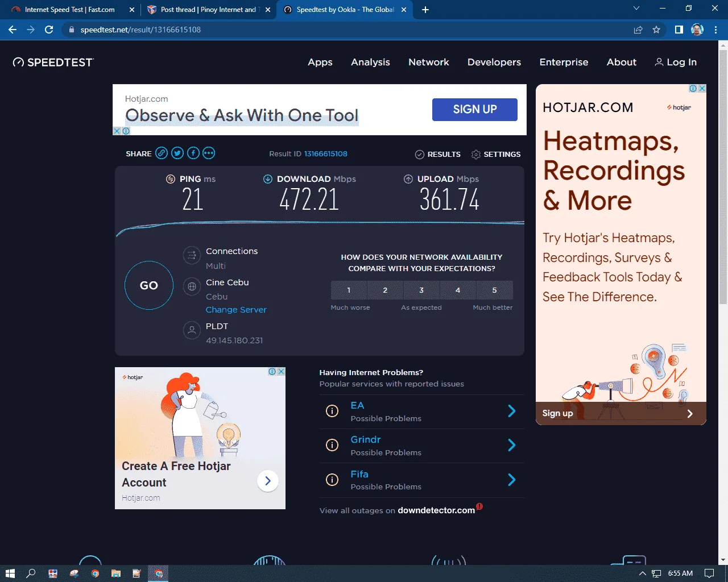Screen dimensions: 728x582
Task: Open the RESULTS page
Action: pos(438,154)
